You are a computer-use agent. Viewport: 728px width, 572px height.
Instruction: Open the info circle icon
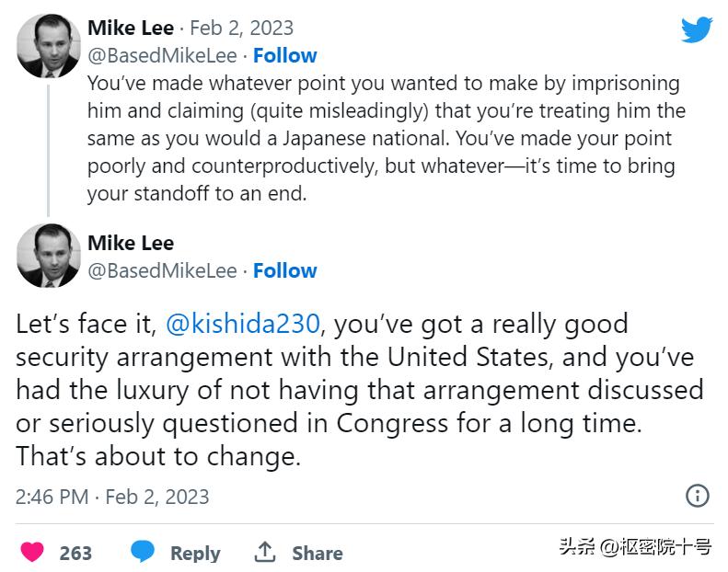tap(698, 496)
